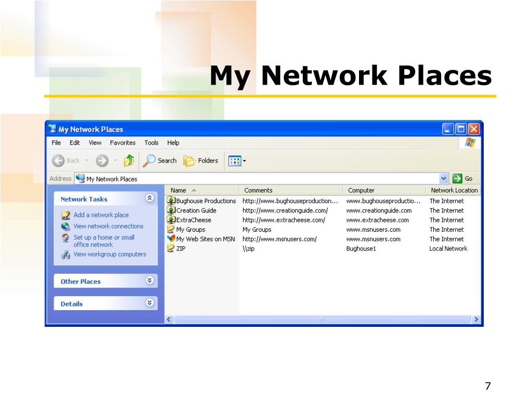
Task: Click the Bughouse1 computer cell
Action: [361, 248]
